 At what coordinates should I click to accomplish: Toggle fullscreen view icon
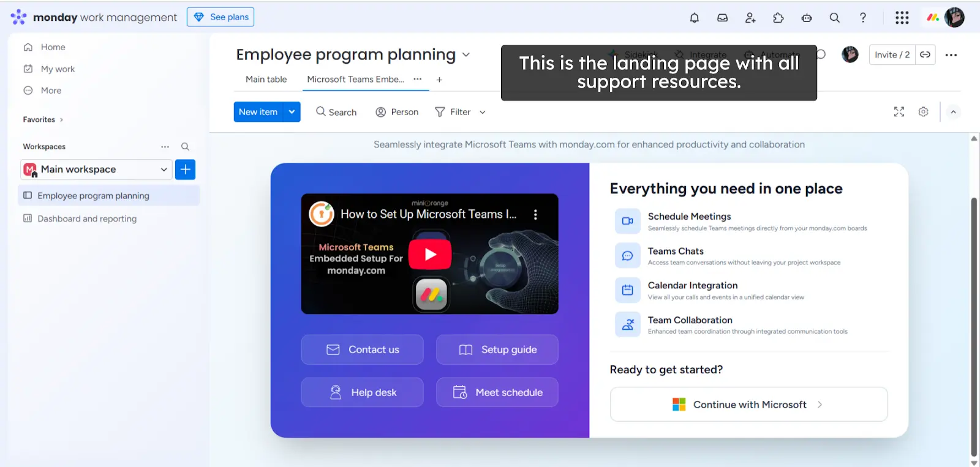tap(899, 111)
